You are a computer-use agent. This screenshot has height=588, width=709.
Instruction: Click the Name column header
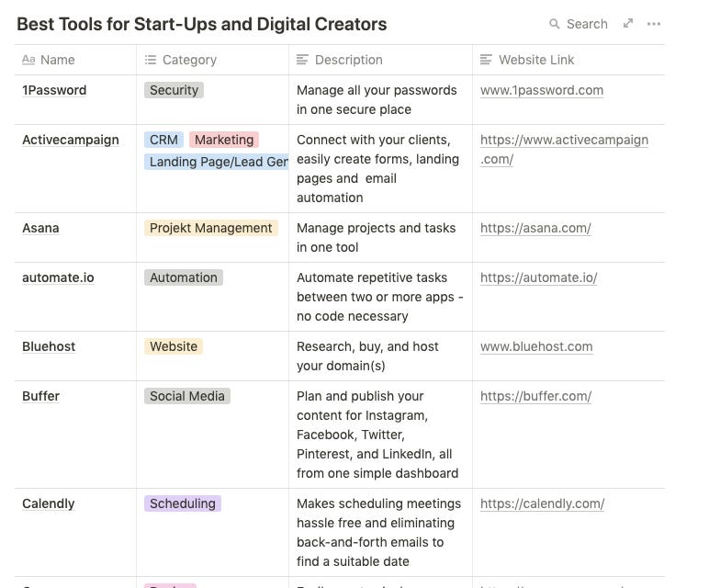pos(49,60)
